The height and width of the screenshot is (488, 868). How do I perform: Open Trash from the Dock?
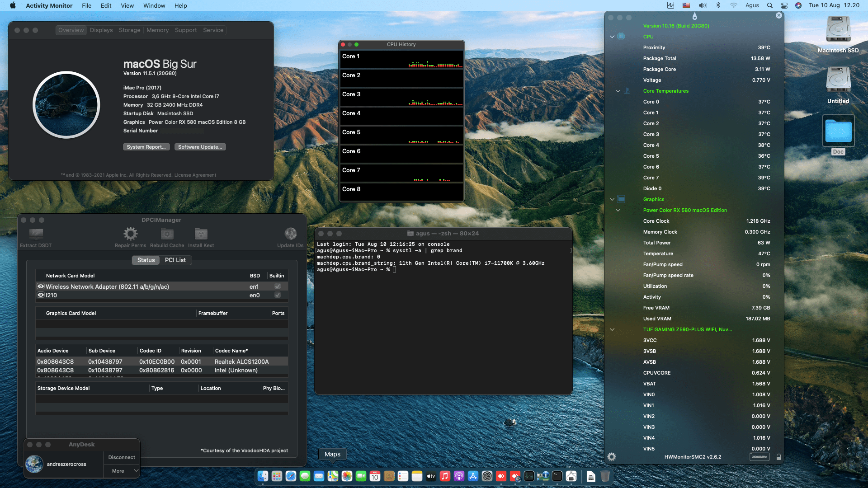(605, 476)
